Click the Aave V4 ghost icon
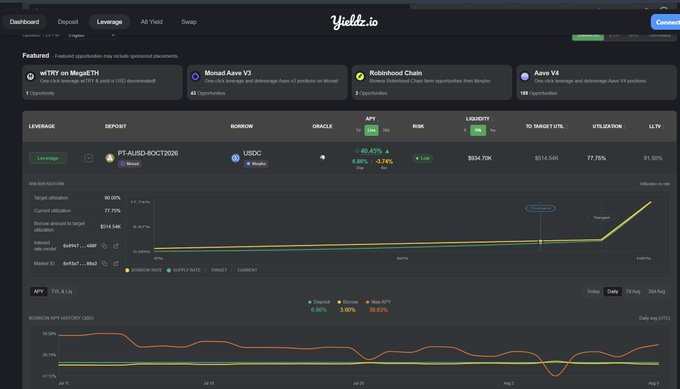 coord(525,76)
